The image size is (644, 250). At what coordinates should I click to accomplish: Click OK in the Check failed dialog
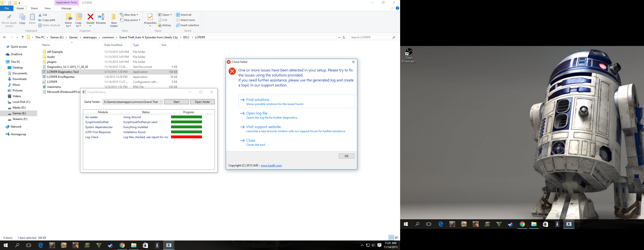[347, 156]
